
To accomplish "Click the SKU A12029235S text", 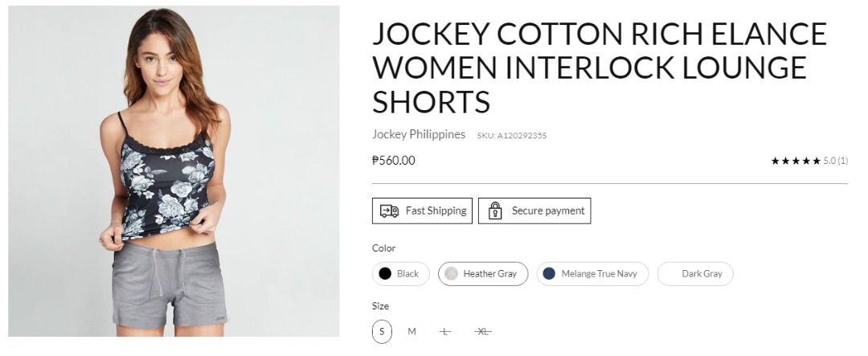I will (512, 136).
